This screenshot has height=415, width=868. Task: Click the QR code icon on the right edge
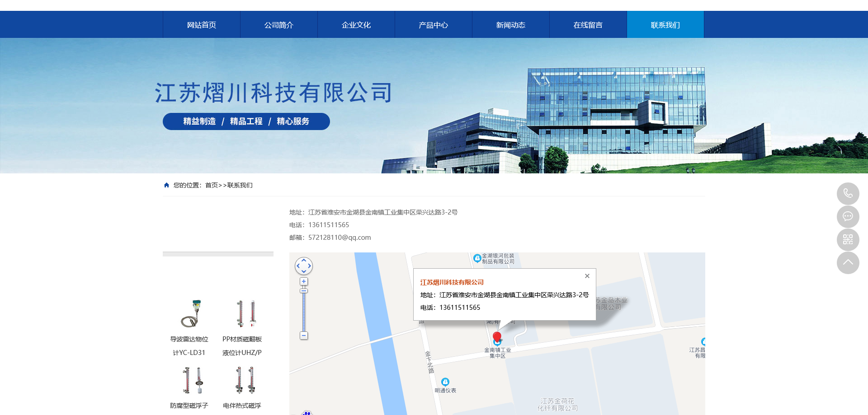pos(848,240)
